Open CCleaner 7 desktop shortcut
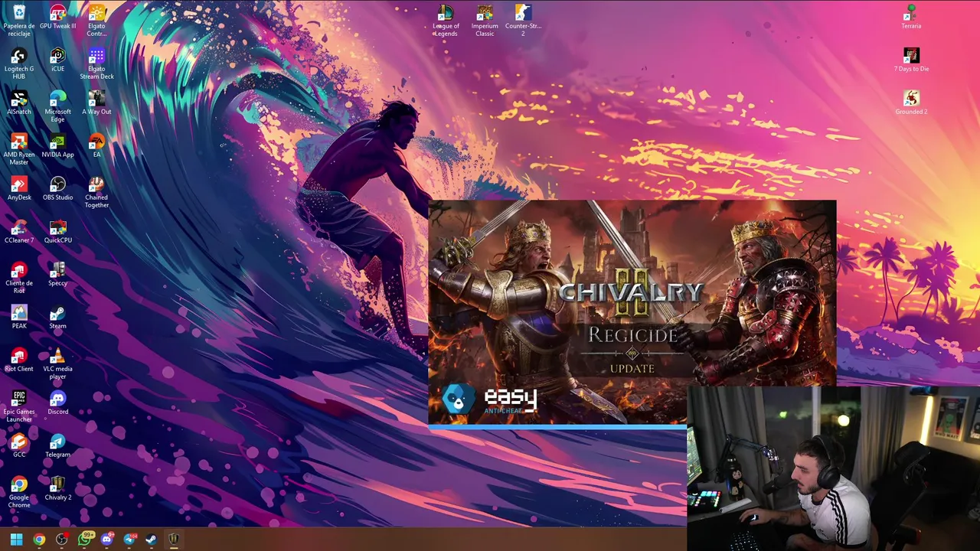Viewport: 980px width, 551px height. pos(19,231)
